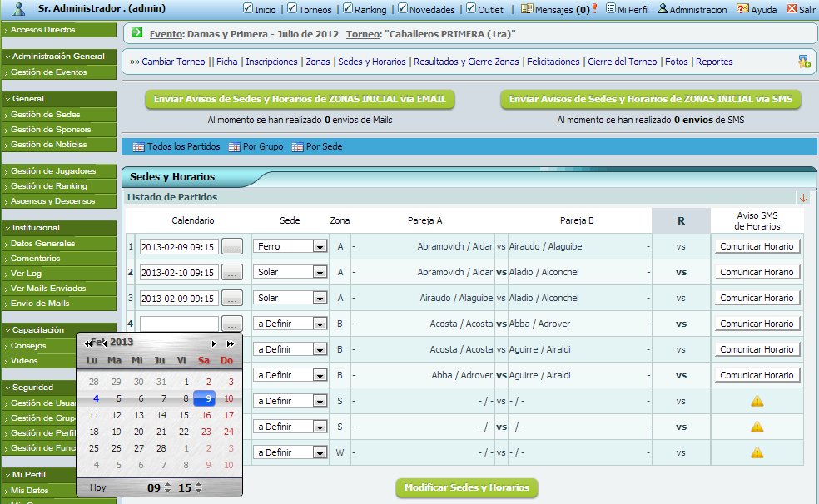Filter matches with Por Sede icon

click(298, 147)
